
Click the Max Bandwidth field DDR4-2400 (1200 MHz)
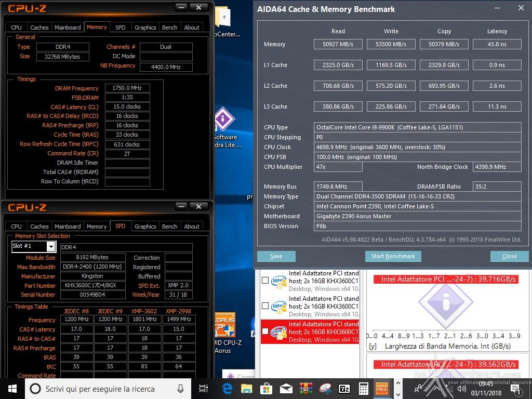92,267
